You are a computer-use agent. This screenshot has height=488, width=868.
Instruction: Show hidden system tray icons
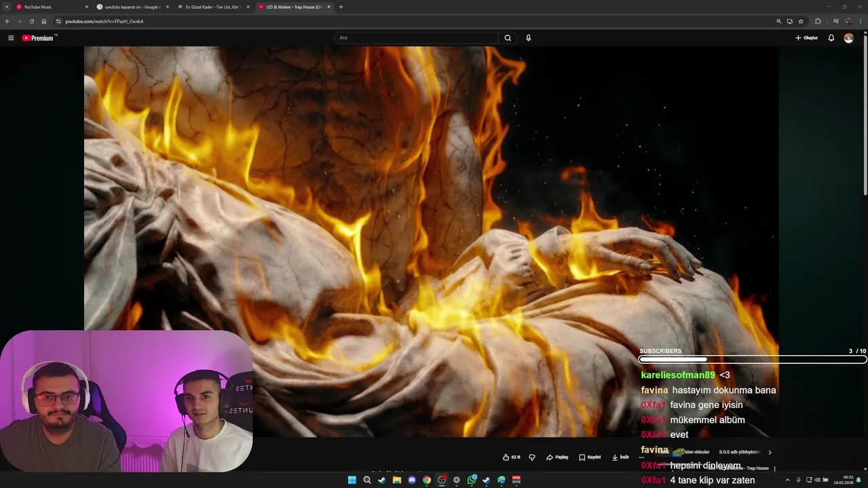pos(788,480)
